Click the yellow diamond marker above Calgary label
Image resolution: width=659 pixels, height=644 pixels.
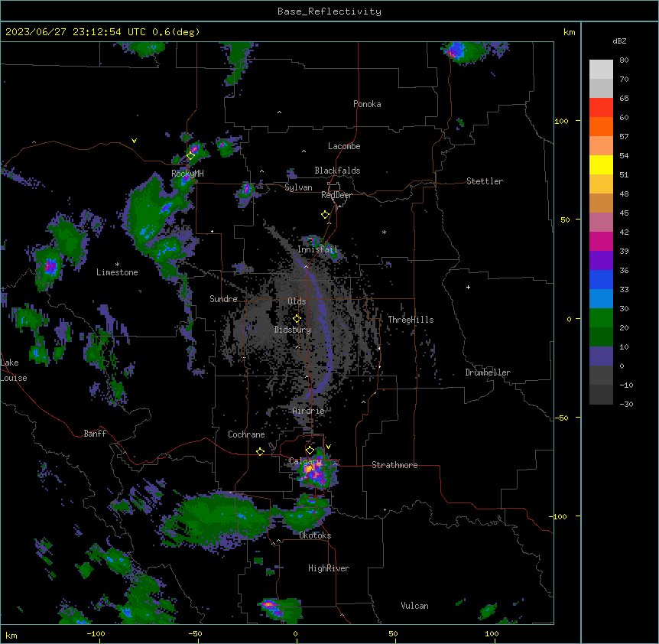(310, 450)
